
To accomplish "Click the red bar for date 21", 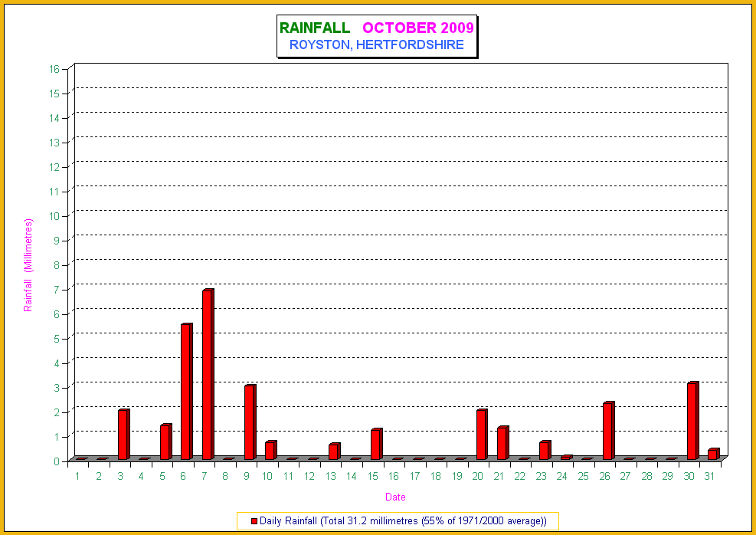I will coord(503,443).
